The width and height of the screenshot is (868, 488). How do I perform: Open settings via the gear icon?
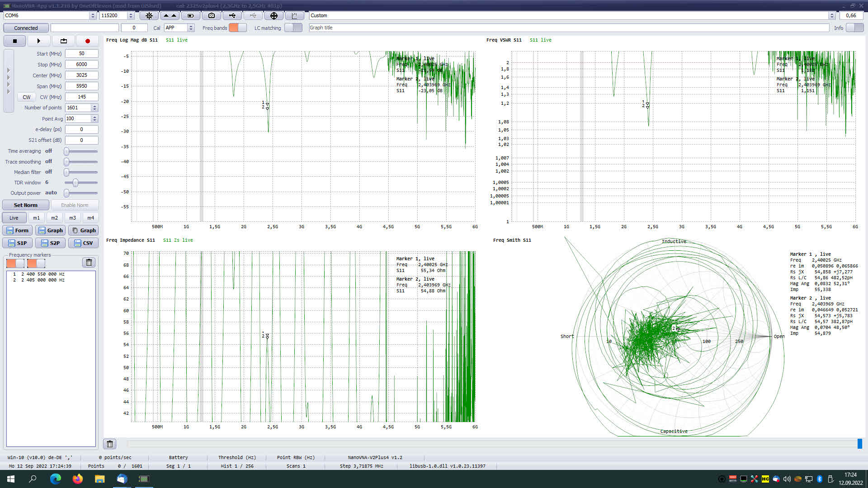[x=149, y=15]
